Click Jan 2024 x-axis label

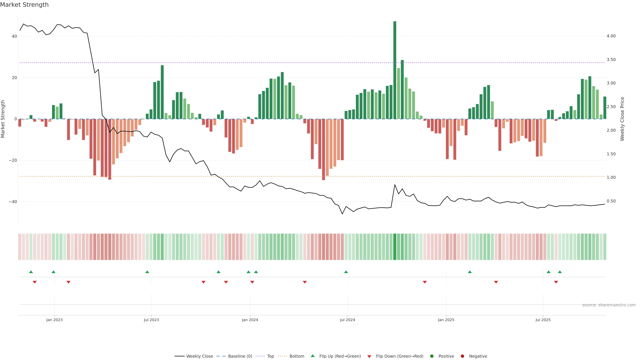tap(250, 320)
